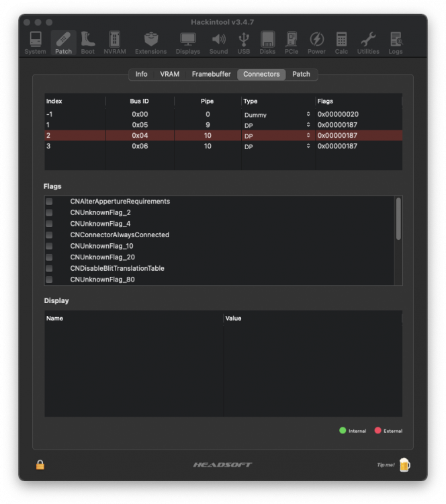Open the NVRAM toolbar section
This screenshot has width=446, height=504.
tap(115, 43)
